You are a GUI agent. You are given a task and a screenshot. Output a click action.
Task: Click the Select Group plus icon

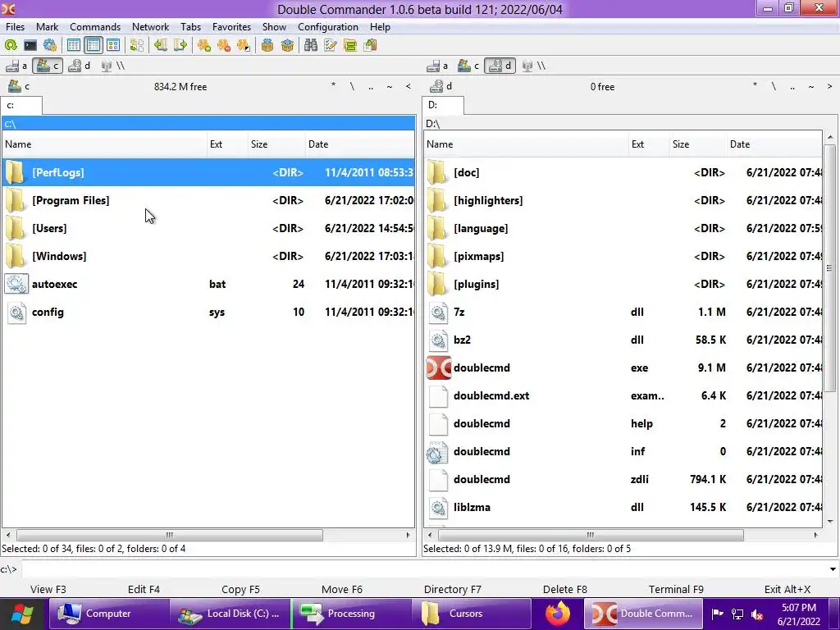tap(204, 46)
